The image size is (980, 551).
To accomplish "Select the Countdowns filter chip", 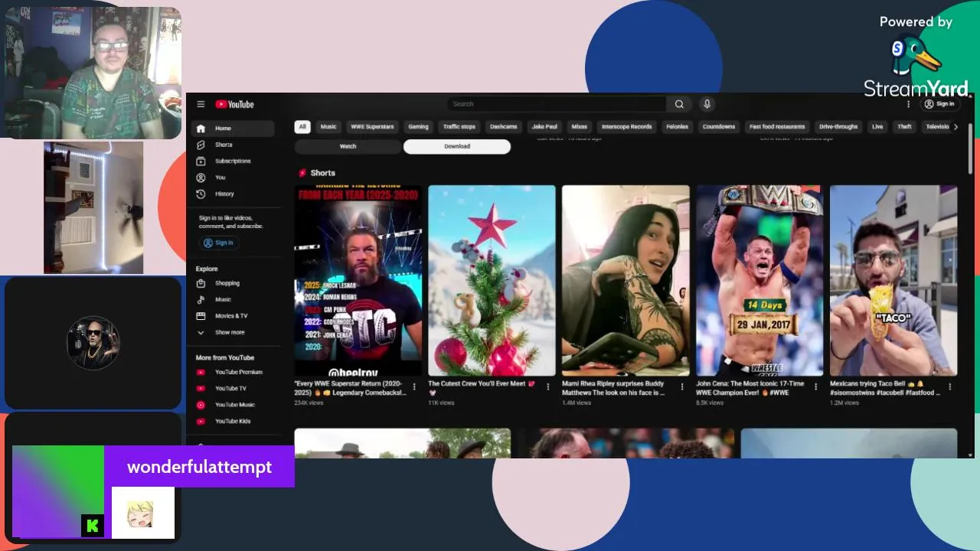I will click(x=719, y=127).
